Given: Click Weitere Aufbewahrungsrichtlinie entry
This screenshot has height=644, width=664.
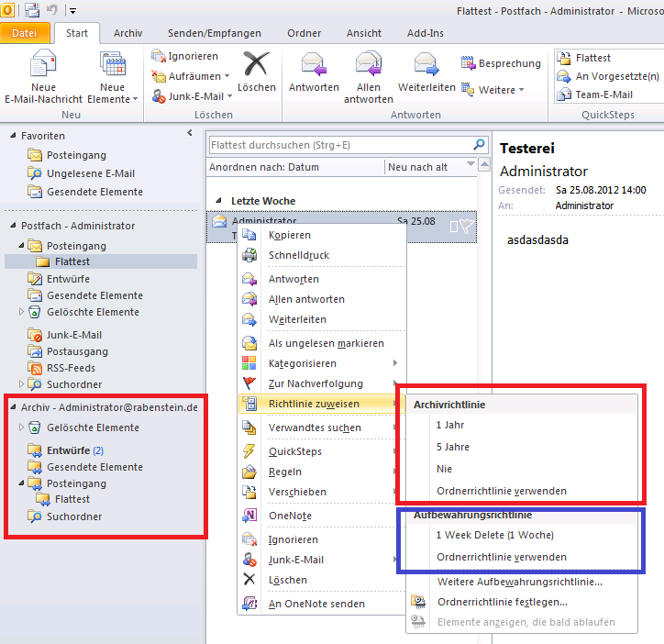Looking at the screenshot, I should [x=519, y=582].
